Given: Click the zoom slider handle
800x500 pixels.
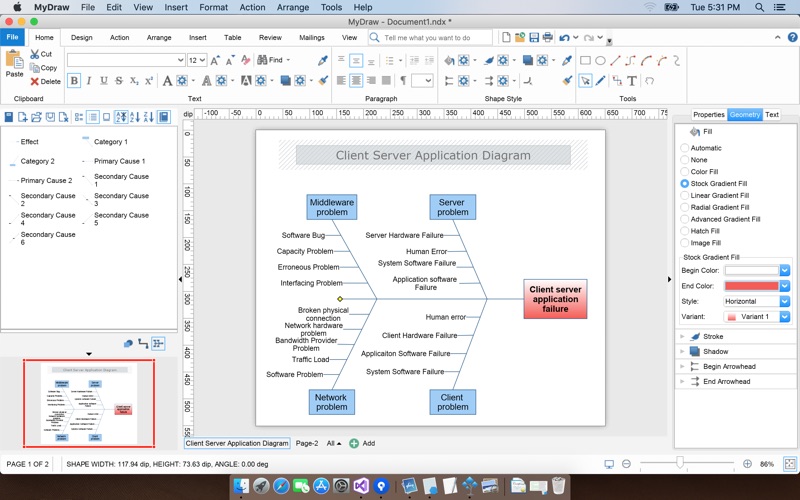Looking at the screenshot, I should click(x=680, y=463).
